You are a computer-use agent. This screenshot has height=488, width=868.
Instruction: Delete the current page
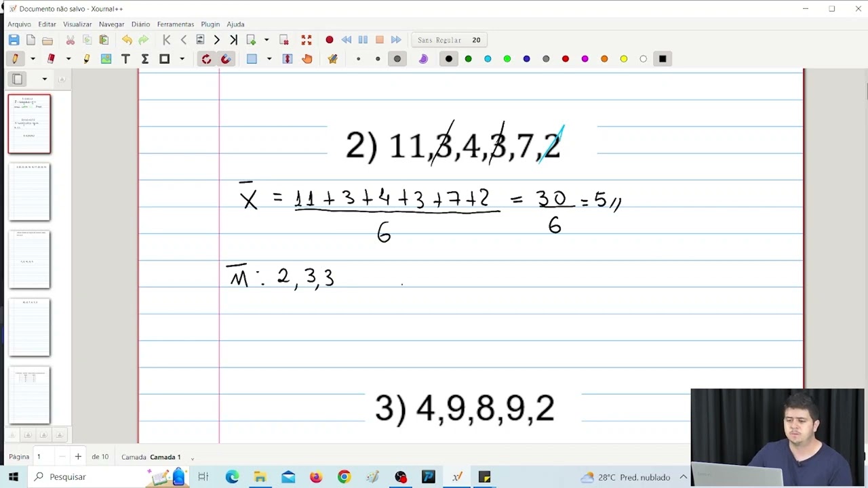pyautogui.click(x=284, y=40)
